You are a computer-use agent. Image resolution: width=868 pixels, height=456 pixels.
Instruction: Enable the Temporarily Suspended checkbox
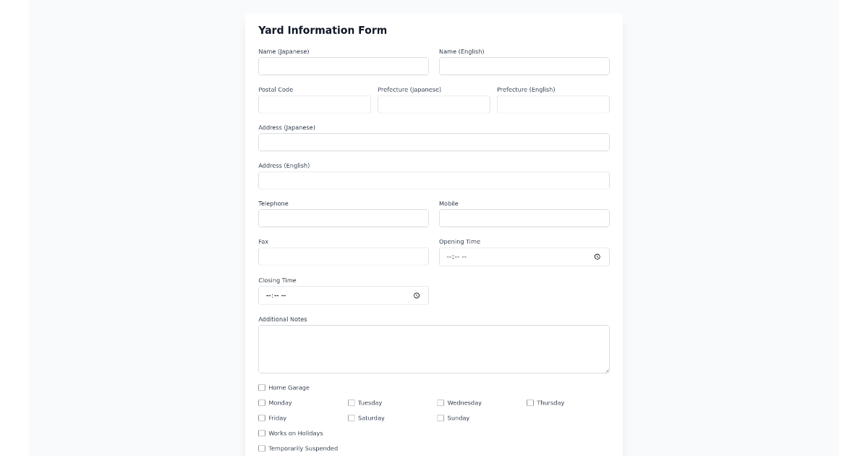click(262, 448)
